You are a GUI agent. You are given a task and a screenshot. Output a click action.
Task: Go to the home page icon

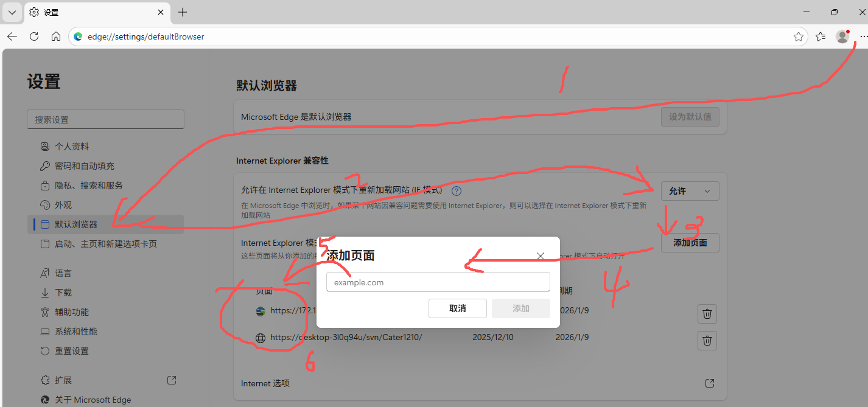click(56, 37)
